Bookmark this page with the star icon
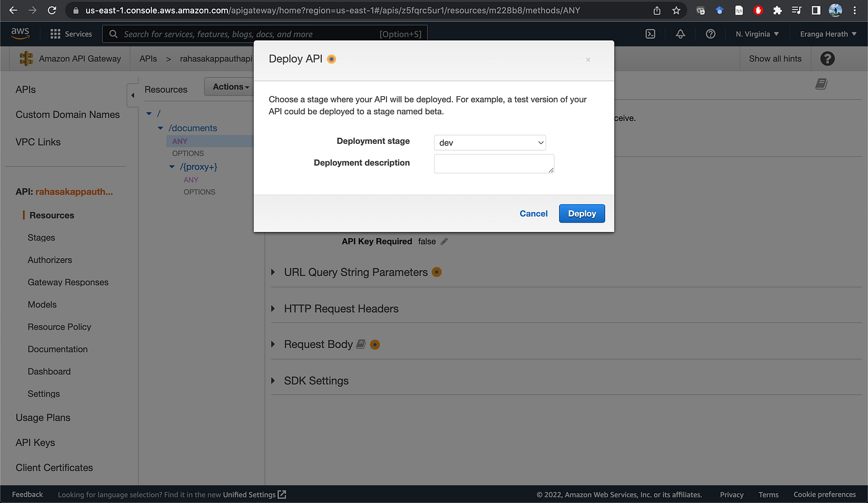 click(x=676, y=10)
